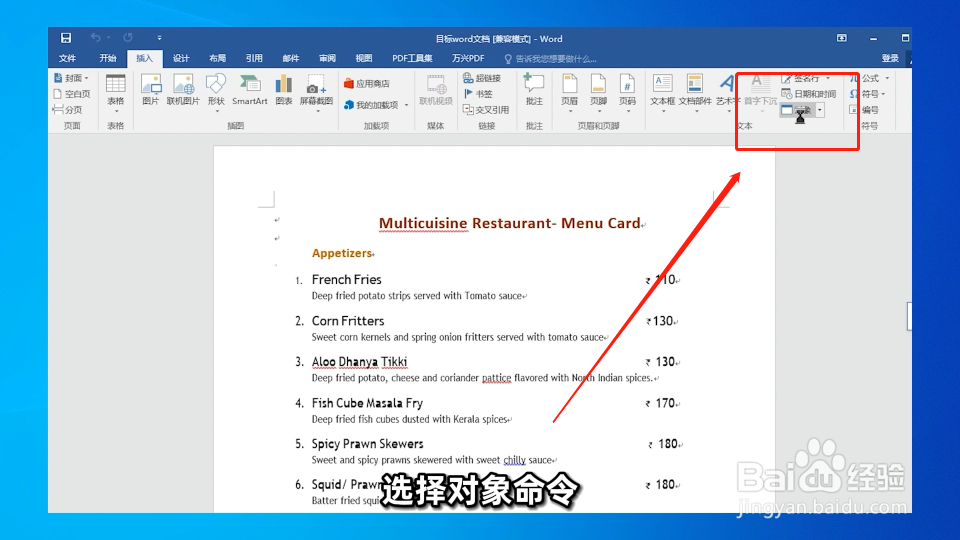Insert 日期和时间 (Date & Time)
Screen dimensions: 960x540
809,94
